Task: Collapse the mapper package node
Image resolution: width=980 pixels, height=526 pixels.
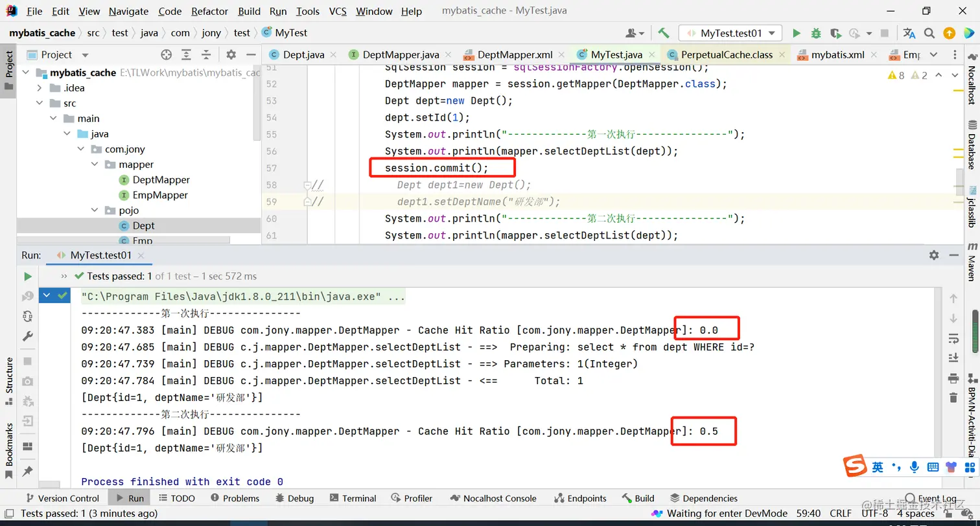Action: 95,165
